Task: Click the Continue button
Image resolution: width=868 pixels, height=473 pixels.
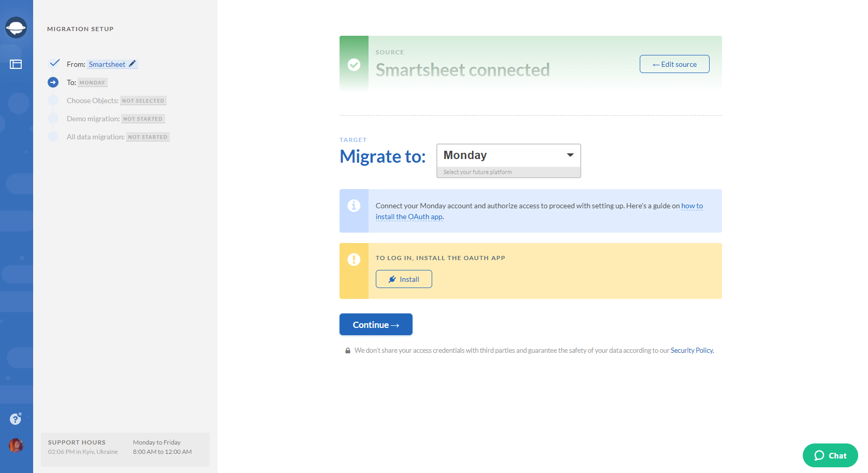Action: [x=376, y=324]
